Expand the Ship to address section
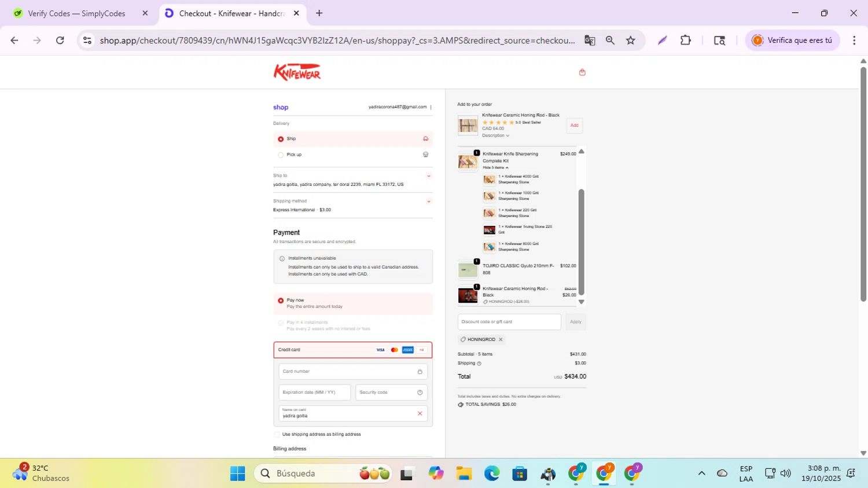This screenshot has height=488, width=868. coord(429,176)
